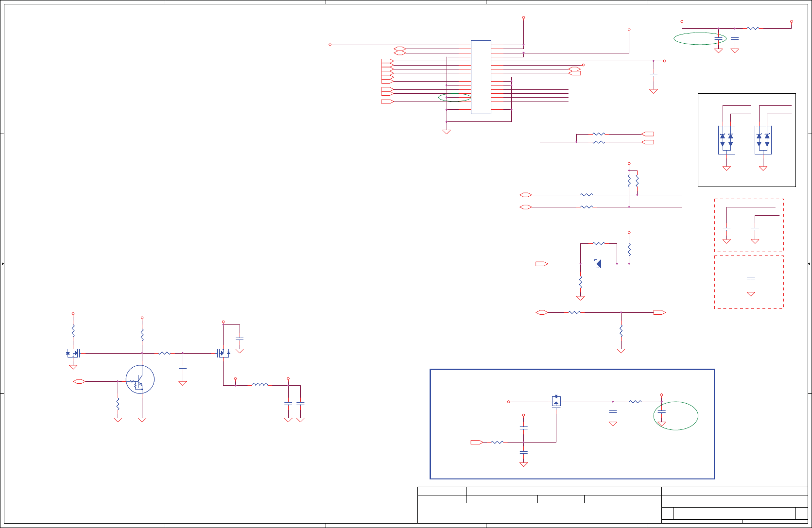The height and width of the screenshot is (528, 812).
Task: Select the feedback resistor above the Zener diode
Action: click(x=599, y=243)
